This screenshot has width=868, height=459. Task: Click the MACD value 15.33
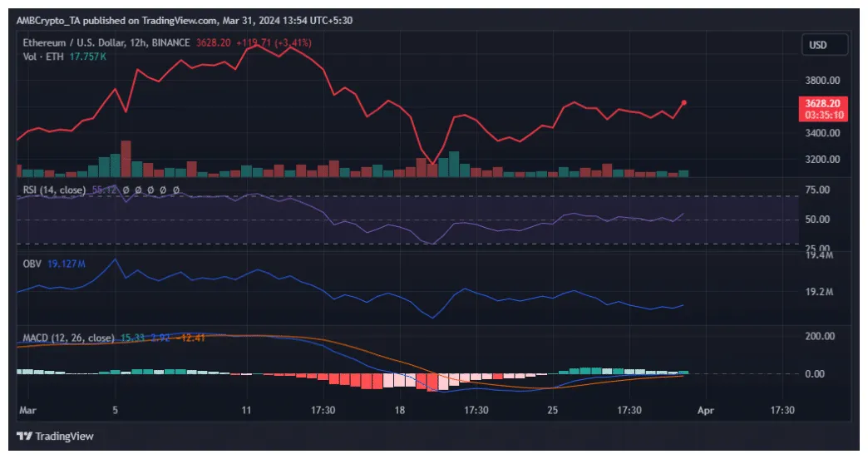point(133,338)
